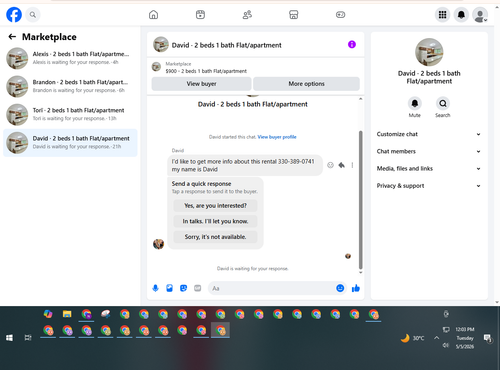
Task: Click David's large profile picture in right panel
Action: [429, 52]
